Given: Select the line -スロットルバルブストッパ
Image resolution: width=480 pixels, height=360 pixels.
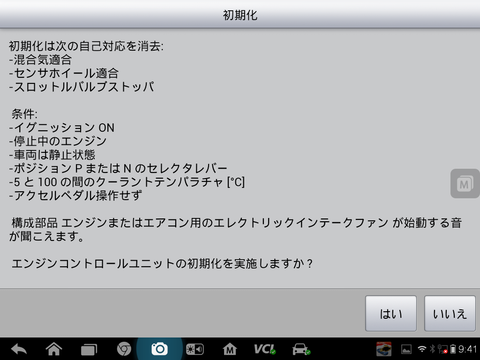Looking at the screenshot, I should 81,87.
